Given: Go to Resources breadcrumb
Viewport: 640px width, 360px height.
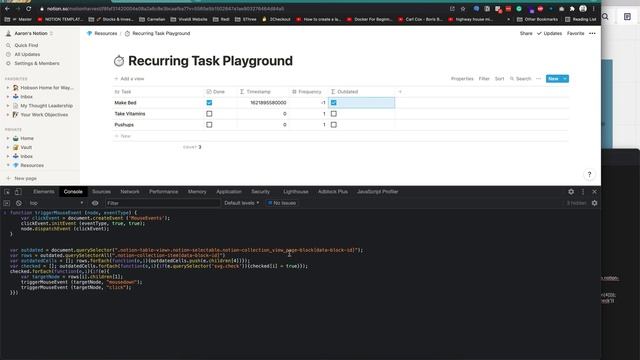Looking at the screenshot, I should [x=102, y=33].
